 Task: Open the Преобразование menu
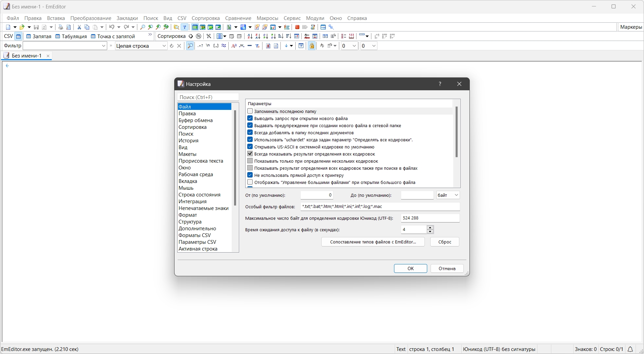(91, 18)
